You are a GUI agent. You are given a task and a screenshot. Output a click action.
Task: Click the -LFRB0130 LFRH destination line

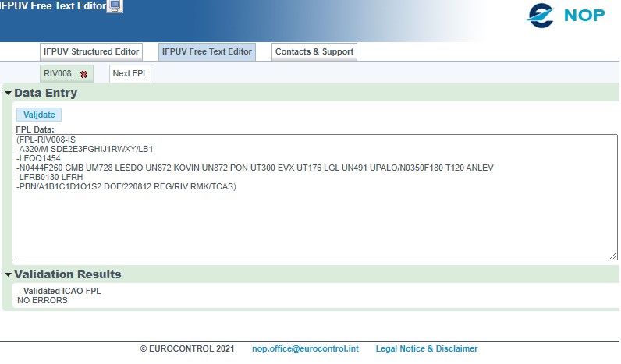point(50,177)
